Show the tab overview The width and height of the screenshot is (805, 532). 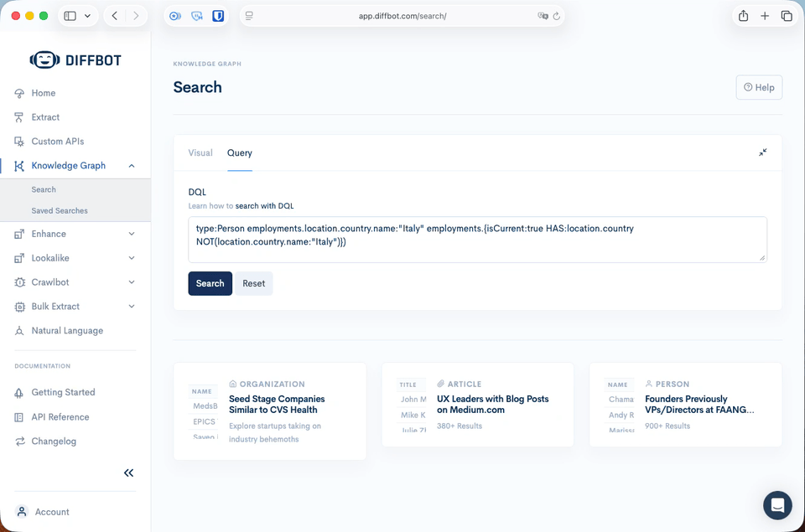(x=787, y=16)
